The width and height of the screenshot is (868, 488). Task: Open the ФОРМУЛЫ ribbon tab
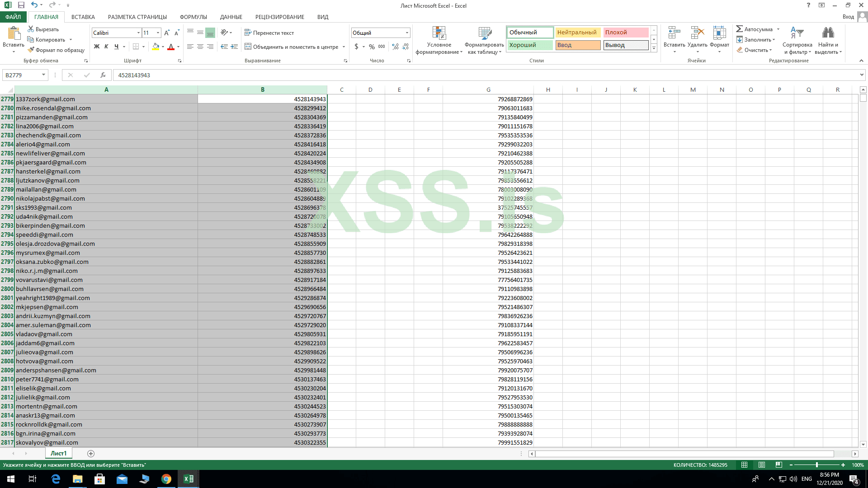[193, 17]
